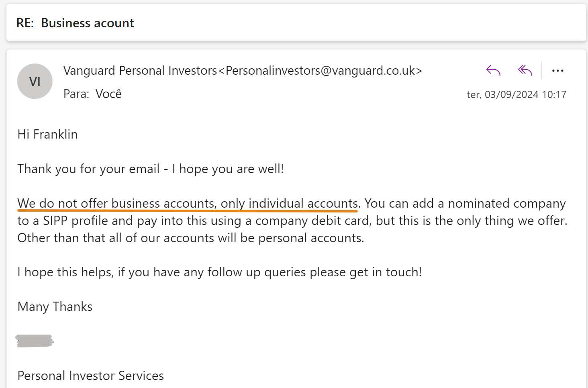This screenshot has height=388, width=588.
Task: Click the 03/09/2024 10:17 timestamp
Action: coord(517,94)
